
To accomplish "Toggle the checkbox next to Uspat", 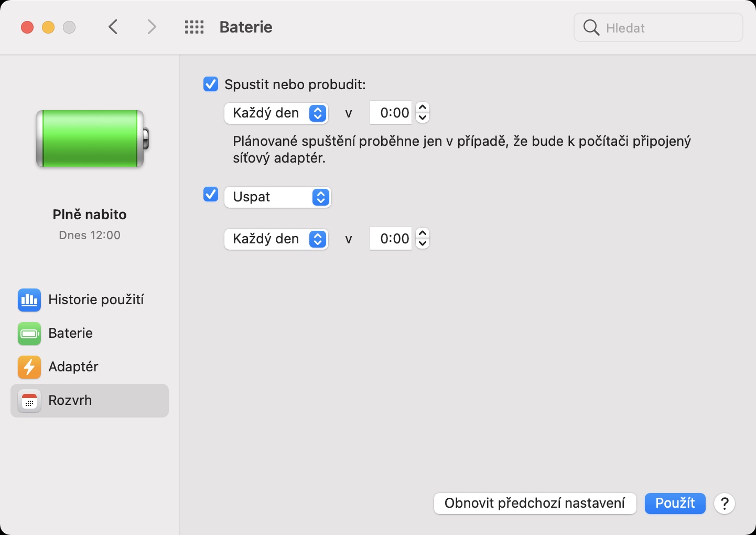I will [211, 195].
